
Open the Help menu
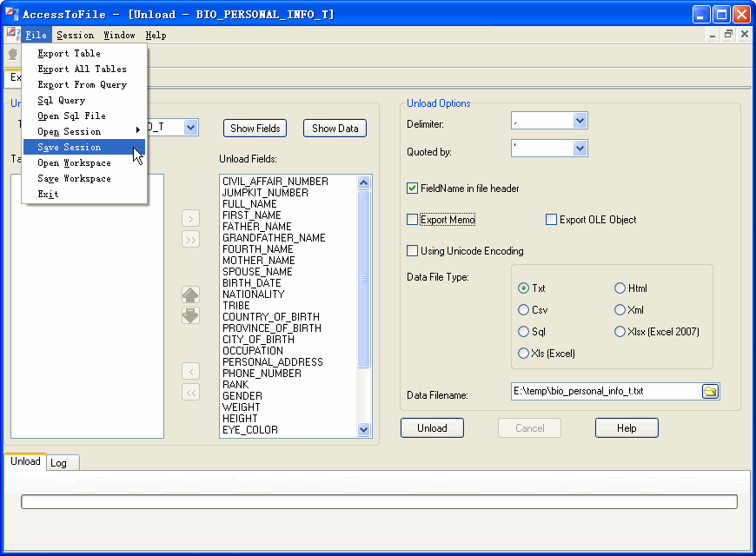coord(156,36)
